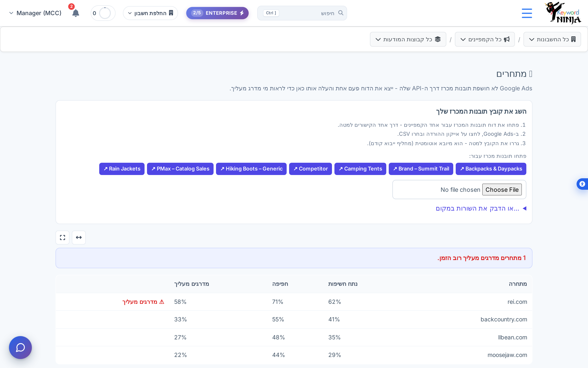Expand the all campaigns selector (כל הקמפיינים)
The height and width of the screenshot is (368, 588).
pos(485,39)
